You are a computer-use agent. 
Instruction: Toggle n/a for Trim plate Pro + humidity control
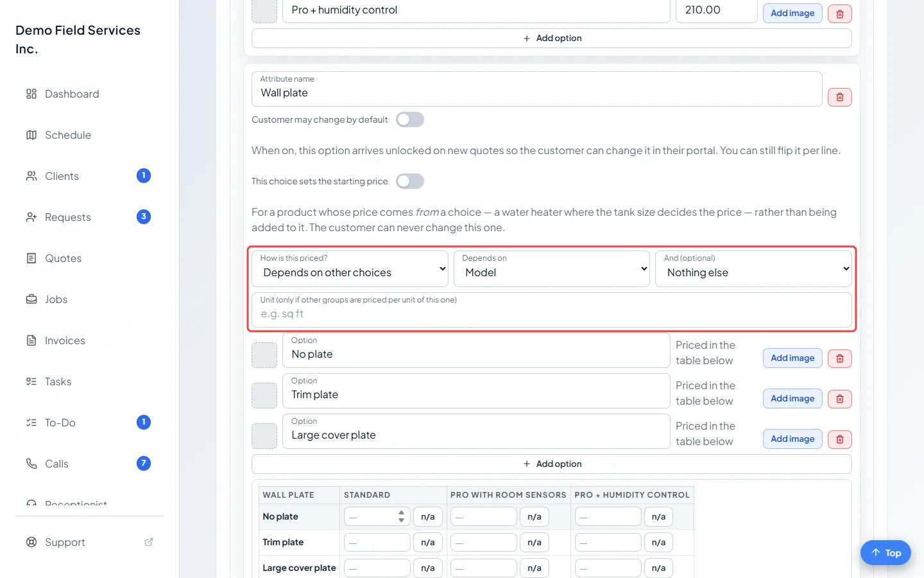(658, 542)
